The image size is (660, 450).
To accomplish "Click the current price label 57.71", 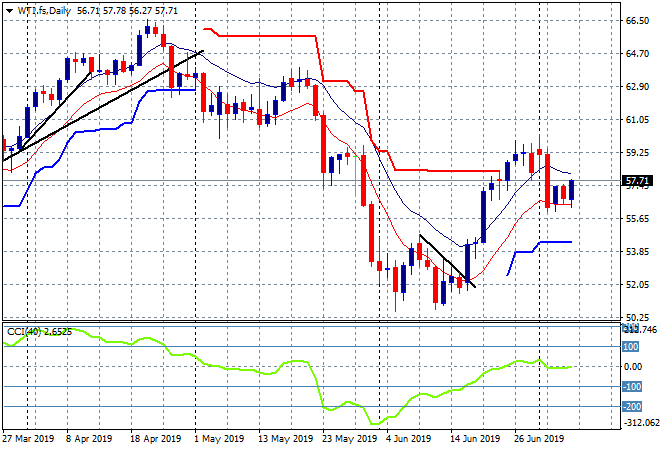I will coord(637,181).
